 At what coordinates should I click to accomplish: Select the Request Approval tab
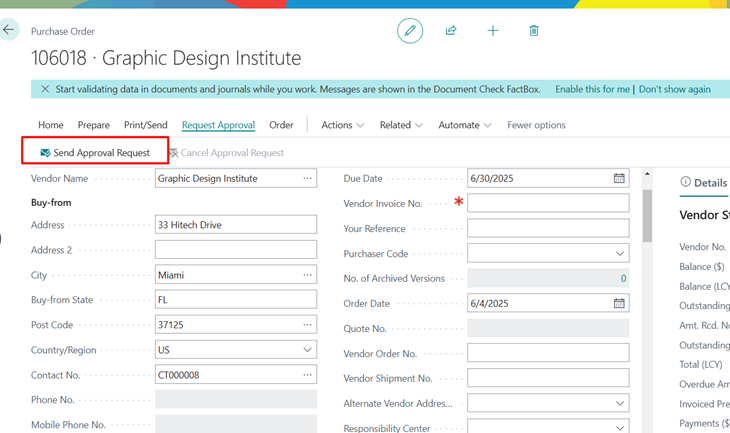pyautogui.click(x=218, y=125)
